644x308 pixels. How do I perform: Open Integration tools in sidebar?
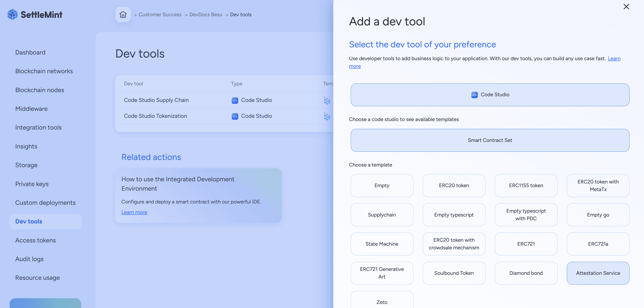click(x=38, y=127)
